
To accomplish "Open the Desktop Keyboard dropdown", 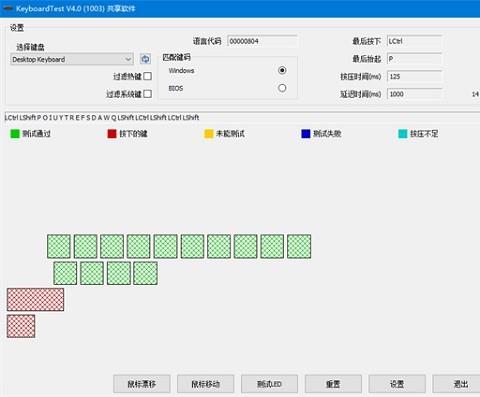I will [72, 59].
